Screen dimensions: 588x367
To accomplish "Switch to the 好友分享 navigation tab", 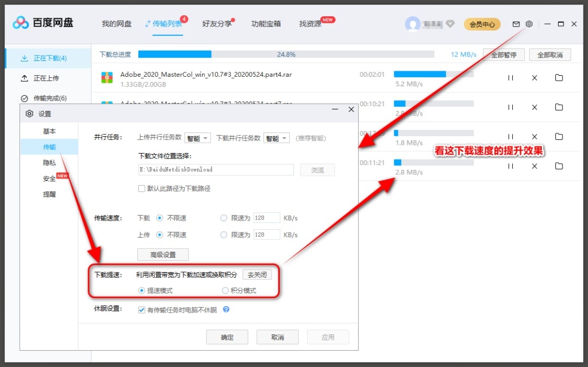I will (217, 24).
